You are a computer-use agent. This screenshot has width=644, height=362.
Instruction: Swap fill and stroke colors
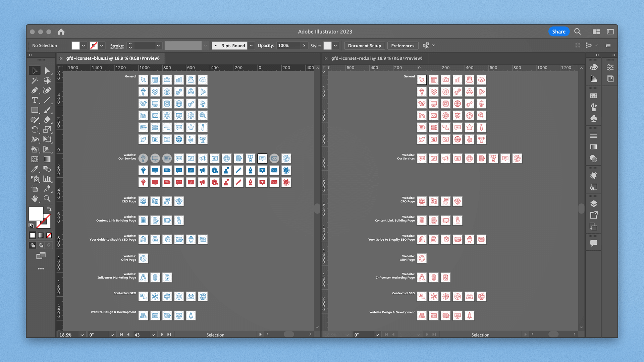point(49,209)
